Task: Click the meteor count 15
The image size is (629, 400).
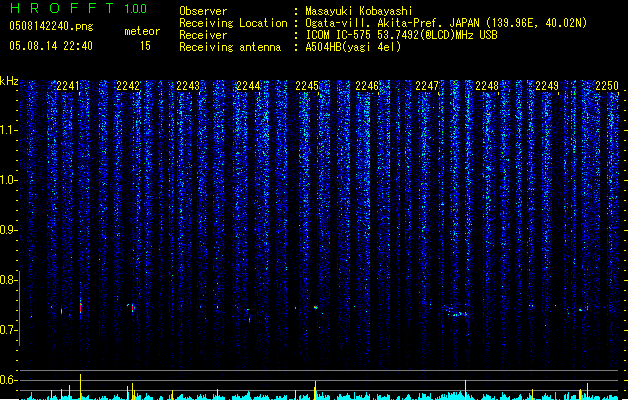Action: pos(145,46)
